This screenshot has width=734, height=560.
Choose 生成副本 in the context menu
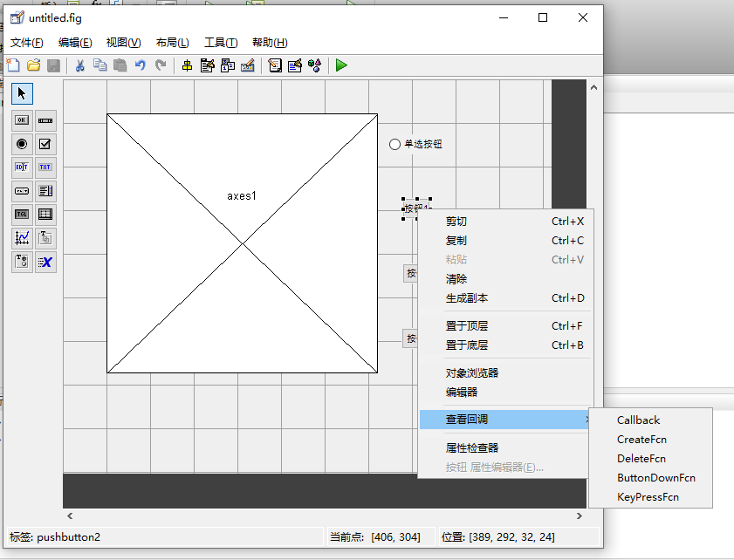pos(505,298)
